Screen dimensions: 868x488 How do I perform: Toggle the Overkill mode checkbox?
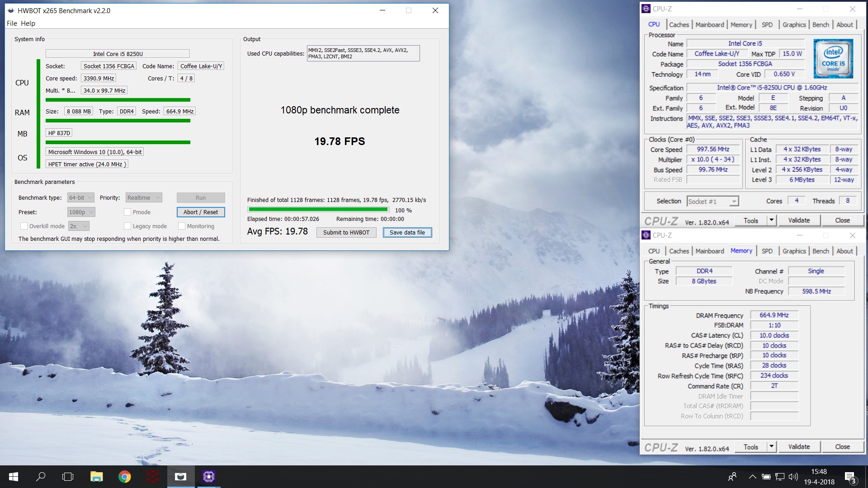click(x=24, y=226)
